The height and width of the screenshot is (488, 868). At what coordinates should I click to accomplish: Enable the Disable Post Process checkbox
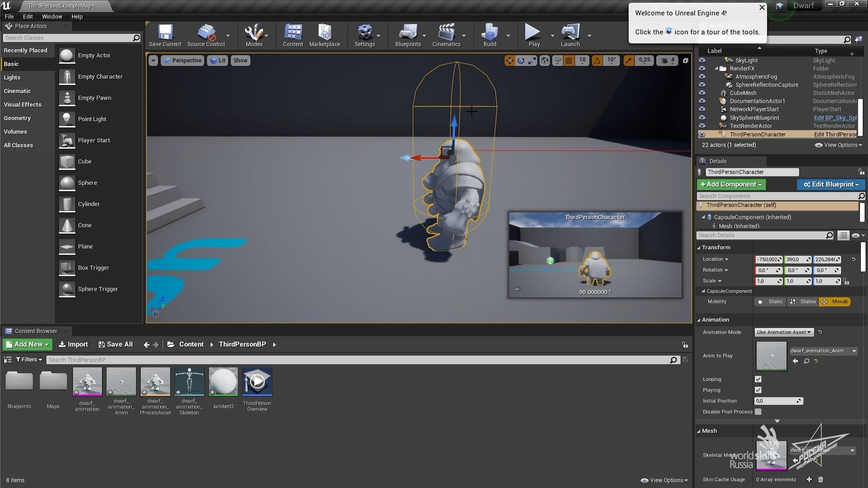click(x=758, y=412)
